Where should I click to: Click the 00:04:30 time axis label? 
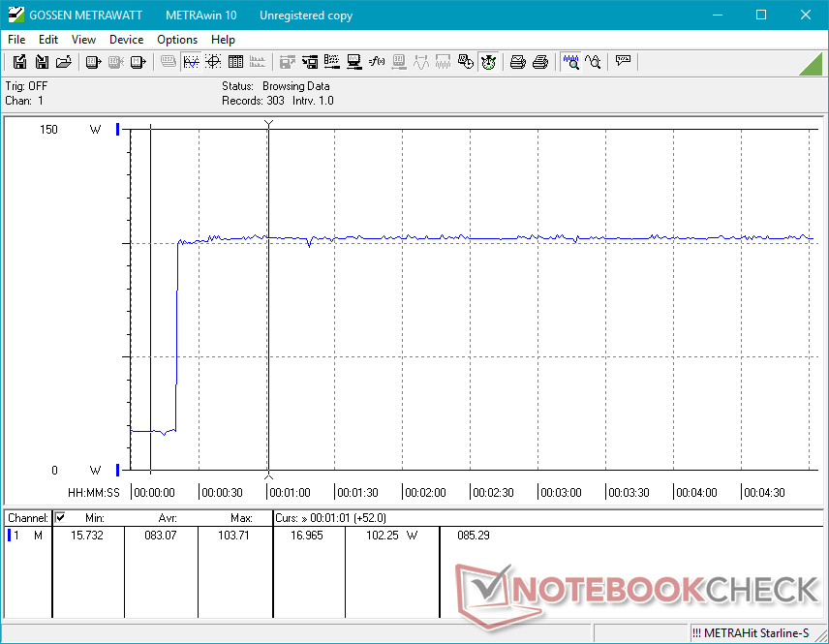pyautogui.click(x=764, y=492)
